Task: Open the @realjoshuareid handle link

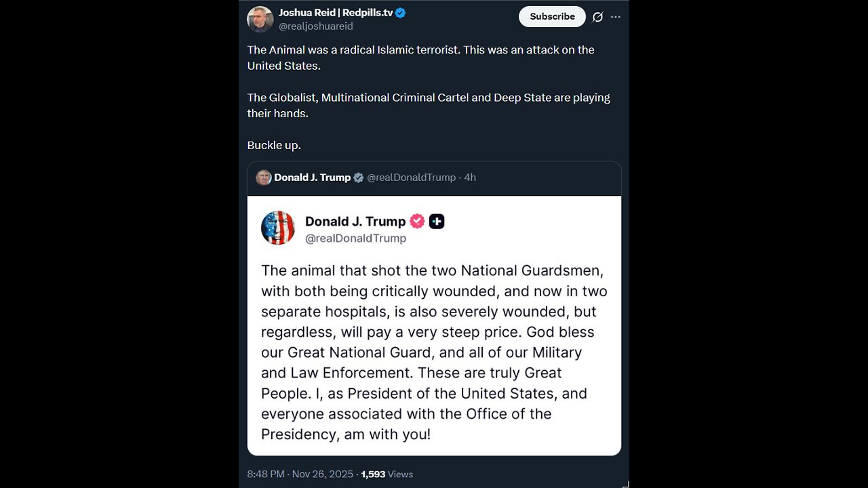Action: coord(315,26)
